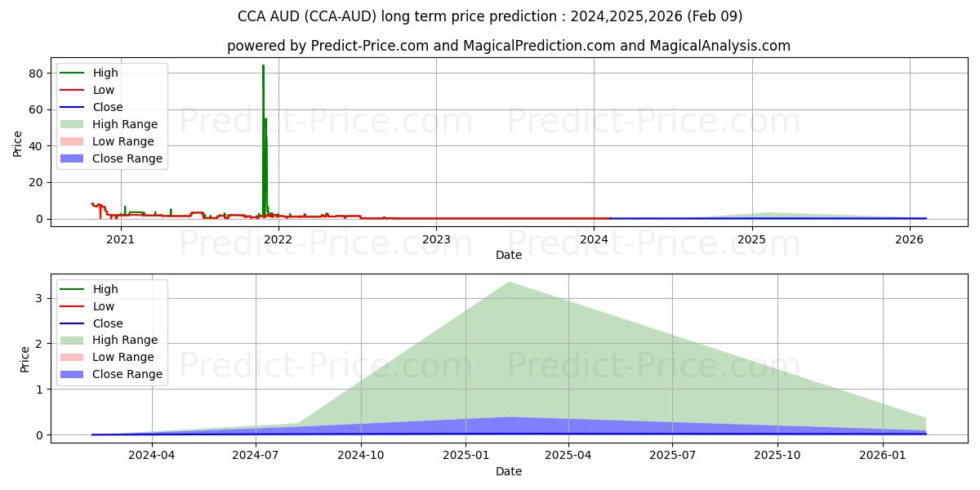The height and width of the screenshot is (490, 980).
Task: Click Close Range blue patch in top legend
Action: [73, 158]
